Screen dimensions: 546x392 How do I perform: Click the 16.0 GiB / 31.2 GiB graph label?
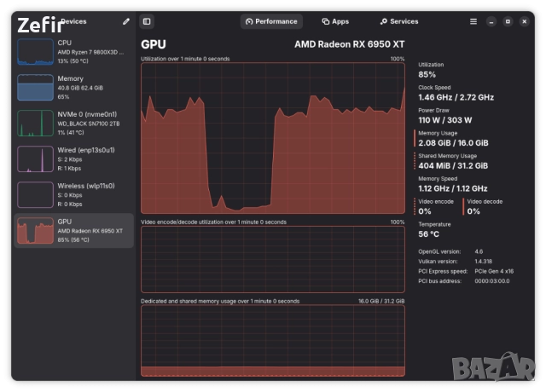(x=381, y=301)
